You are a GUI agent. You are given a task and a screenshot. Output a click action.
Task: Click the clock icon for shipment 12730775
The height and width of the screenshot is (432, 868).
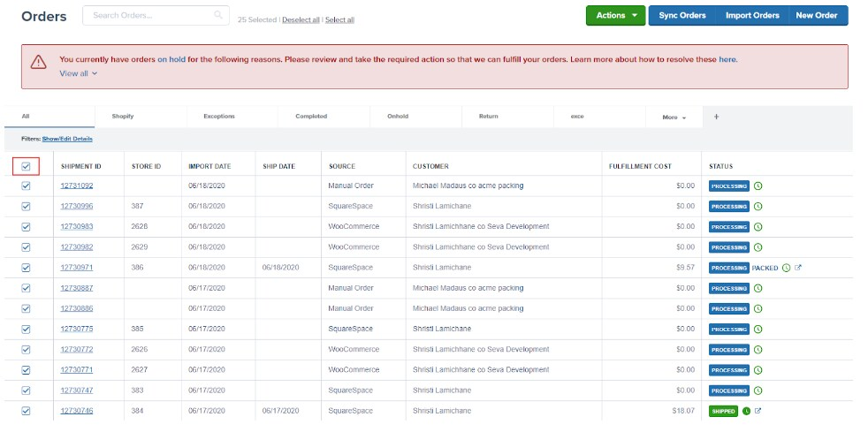(x=758, y=330)
